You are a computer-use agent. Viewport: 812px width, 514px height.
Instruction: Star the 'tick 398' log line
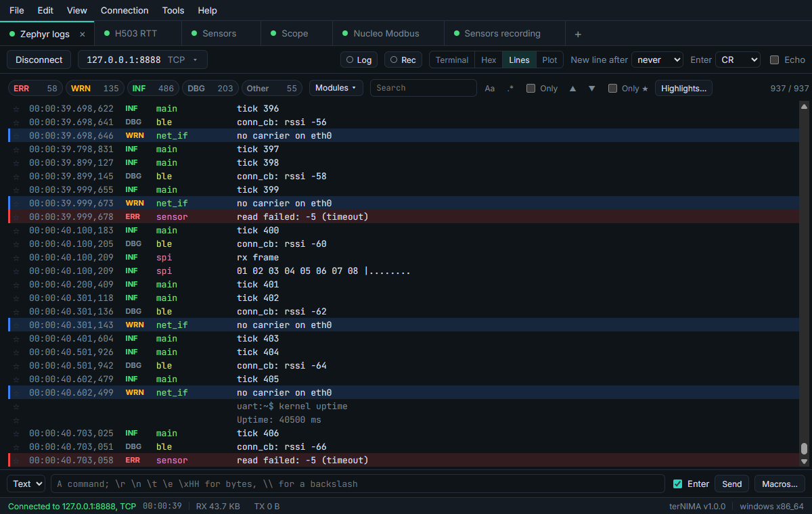coord(16,163)
